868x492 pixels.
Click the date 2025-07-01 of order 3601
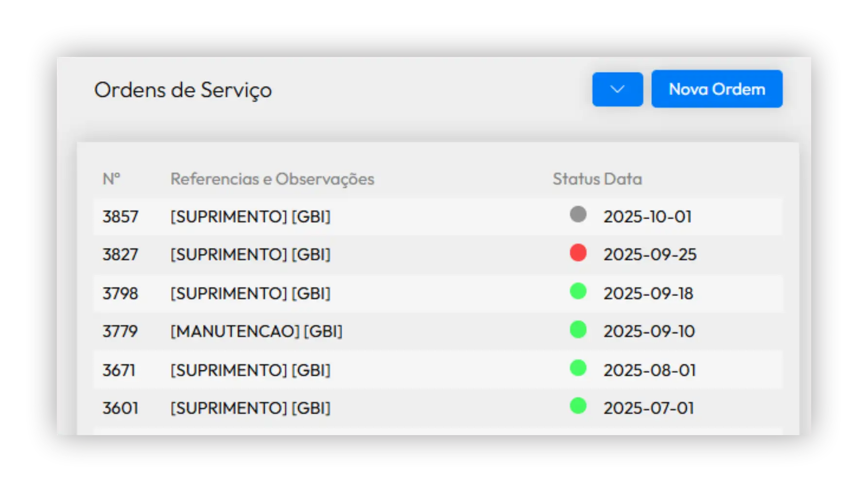coord(648,408)
